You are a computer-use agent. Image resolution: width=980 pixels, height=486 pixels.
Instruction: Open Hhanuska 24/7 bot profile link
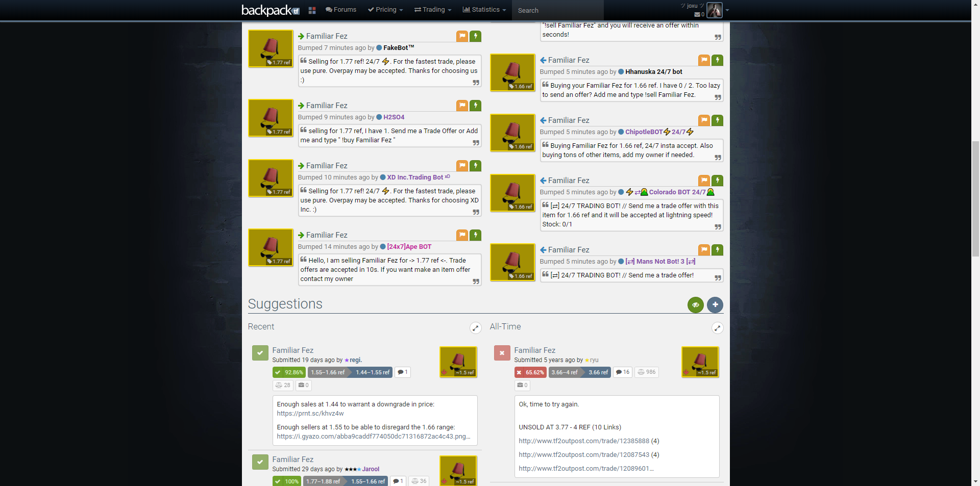653,72
